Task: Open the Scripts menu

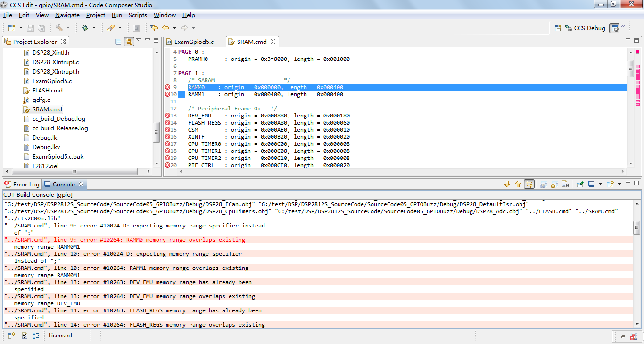Action: (x=138, y=15)
